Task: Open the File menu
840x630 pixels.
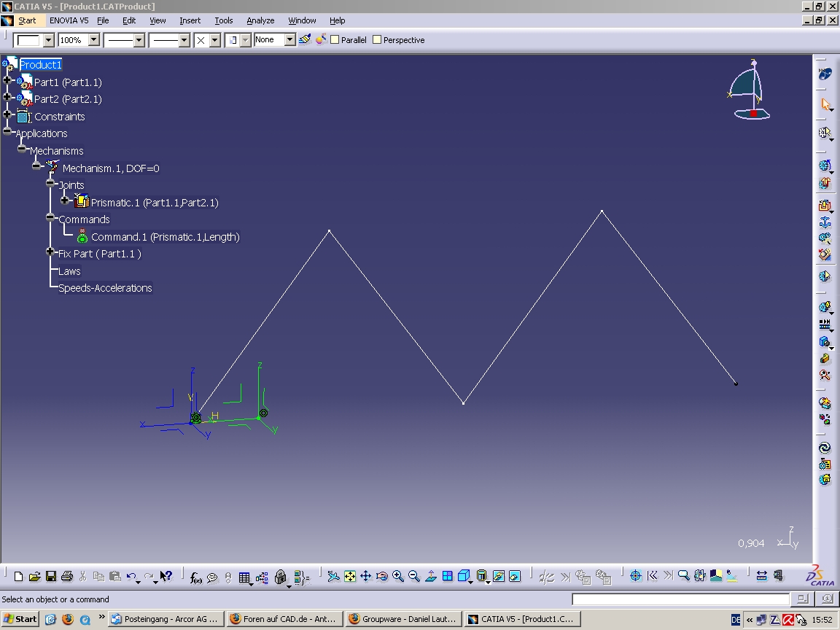Action: click(x=103, y=20)
